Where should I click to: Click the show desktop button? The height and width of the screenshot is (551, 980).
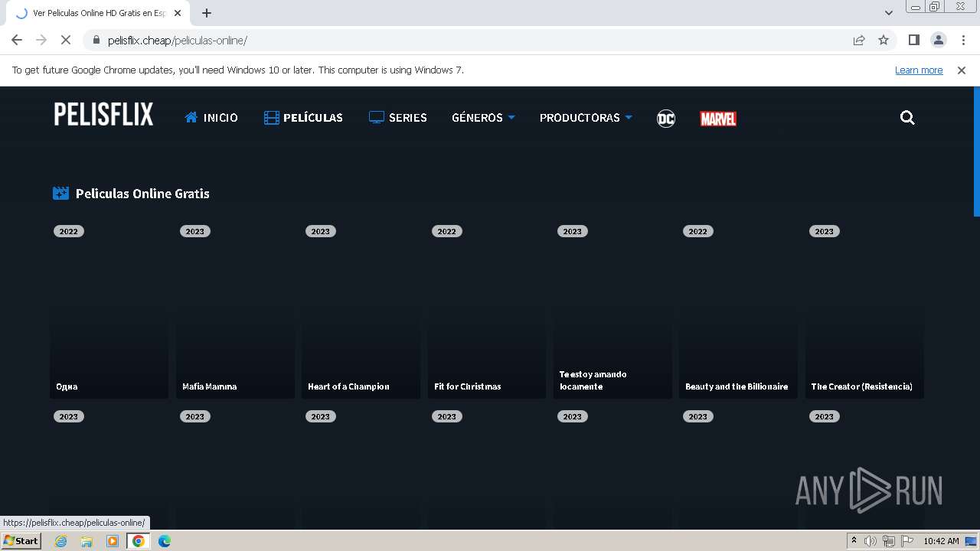point(971,541)
